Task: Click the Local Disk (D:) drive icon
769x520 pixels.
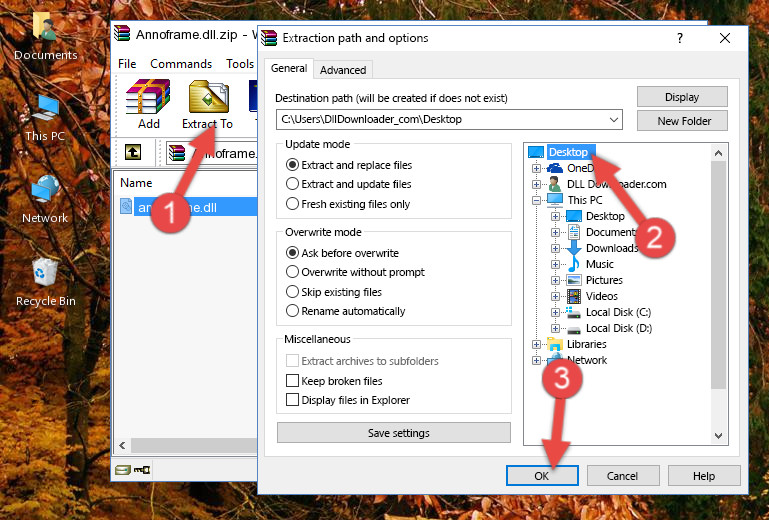Action: (573, 328)
